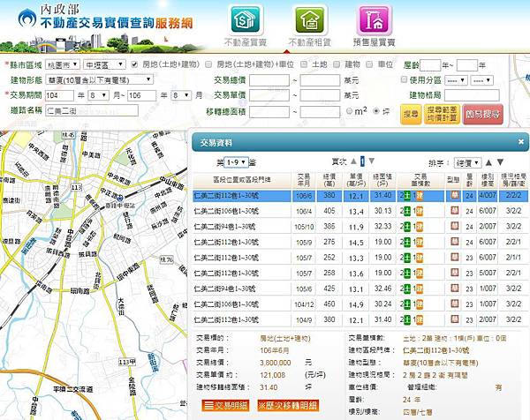Check 房地(土地+建物) option

(134, 64)
